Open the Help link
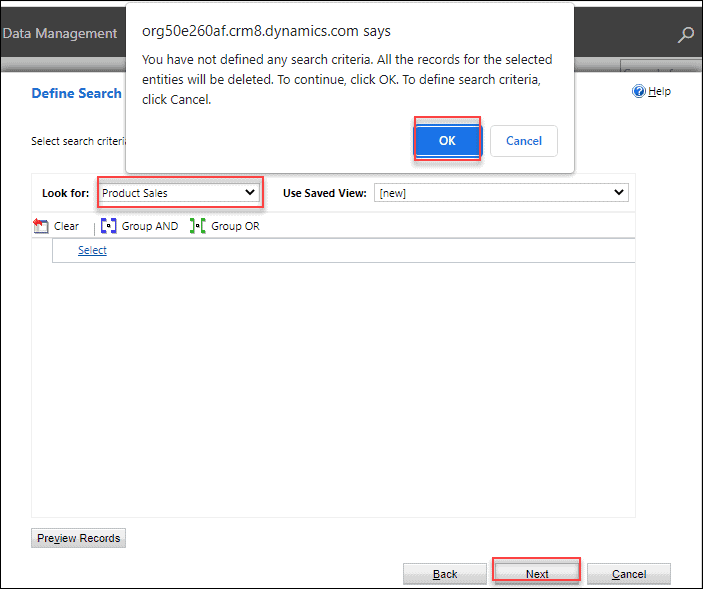The width and height of the screenshot is (703, 589). [659, 91]
